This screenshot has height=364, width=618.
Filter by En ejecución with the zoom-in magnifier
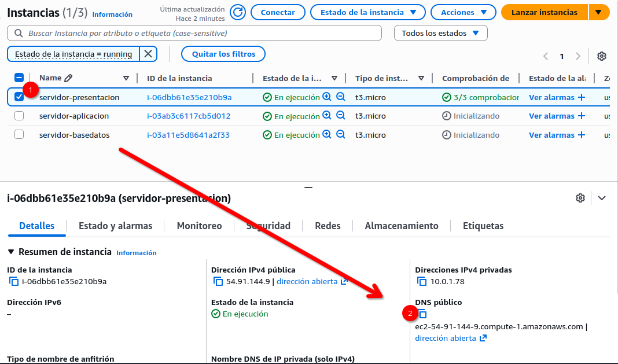[327, 97]
